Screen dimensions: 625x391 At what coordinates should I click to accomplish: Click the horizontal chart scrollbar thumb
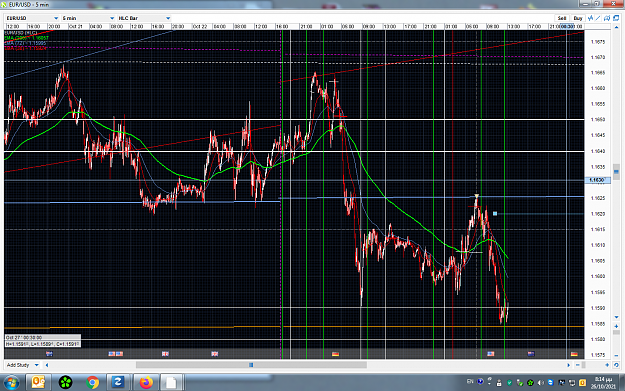251,365
